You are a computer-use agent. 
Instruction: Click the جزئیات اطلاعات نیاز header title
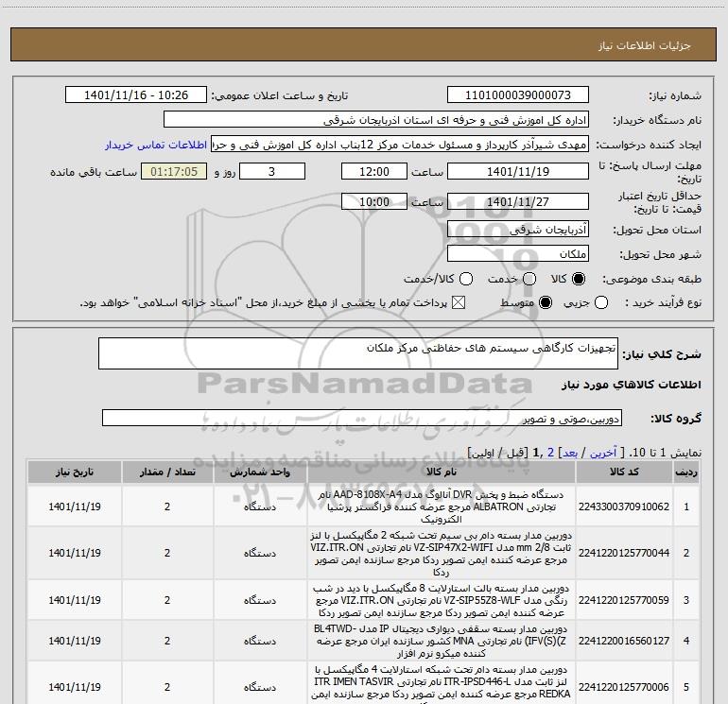645,45
